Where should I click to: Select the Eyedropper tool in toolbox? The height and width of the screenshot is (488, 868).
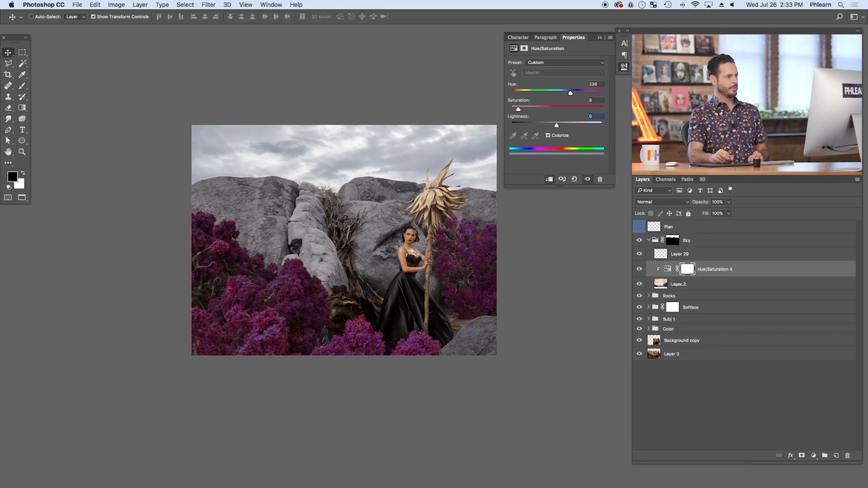point(22,75)
